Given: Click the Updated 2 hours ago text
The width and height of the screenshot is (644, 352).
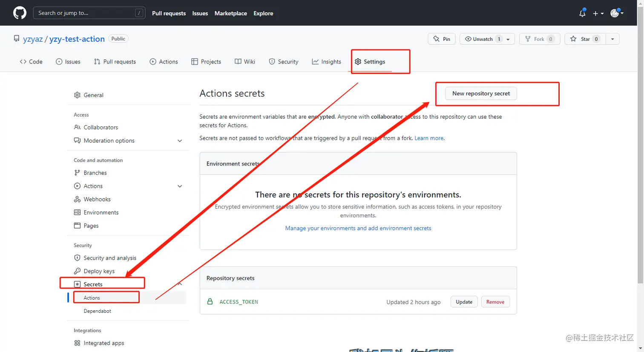Looking at the screenshot, I should (x=413, y=302).
